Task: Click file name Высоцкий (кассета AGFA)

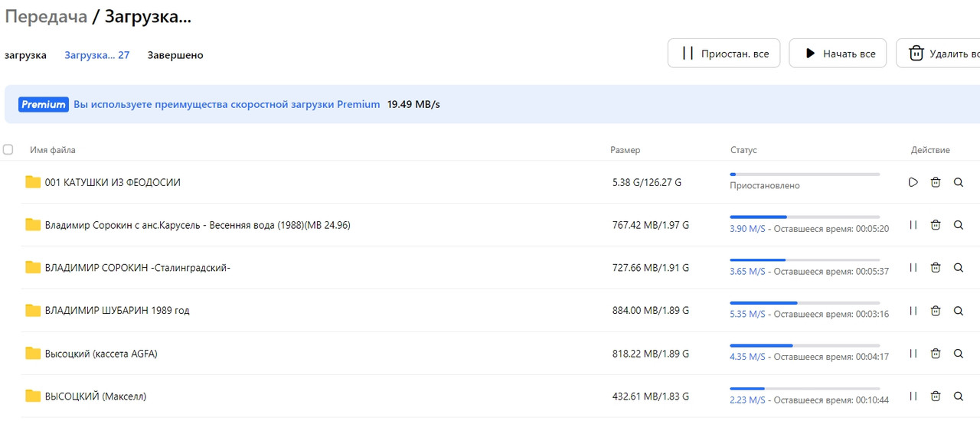Action: coord(101,354)
